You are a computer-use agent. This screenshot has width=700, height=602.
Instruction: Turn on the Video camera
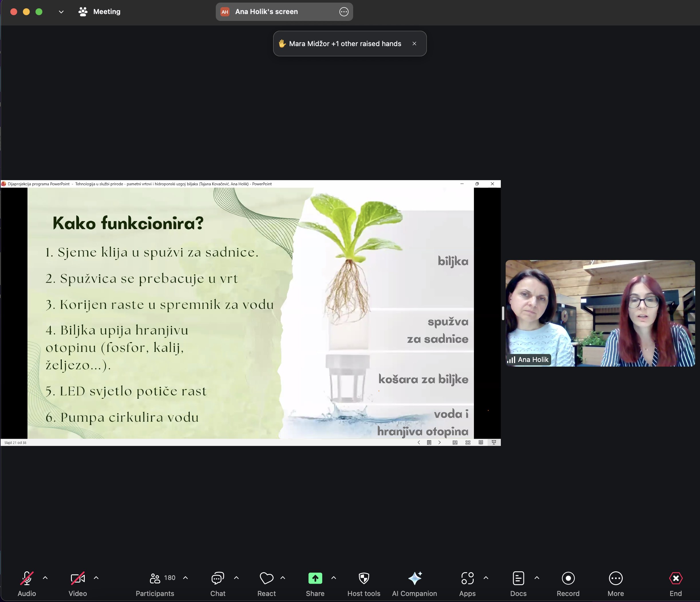pyautogui.click(x=77, y=583)
